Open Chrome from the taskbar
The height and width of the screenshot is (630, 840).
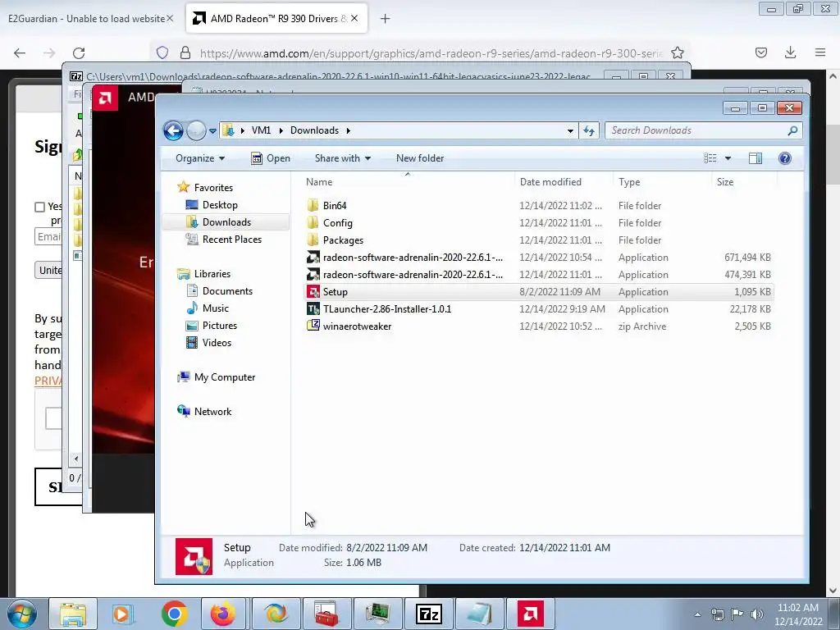click(174, 614)
